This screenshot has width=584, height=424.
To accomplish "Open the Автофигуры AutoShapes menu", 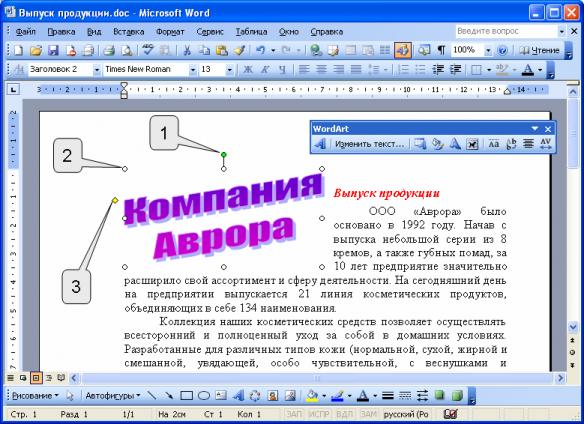I will tap(113, 395).
